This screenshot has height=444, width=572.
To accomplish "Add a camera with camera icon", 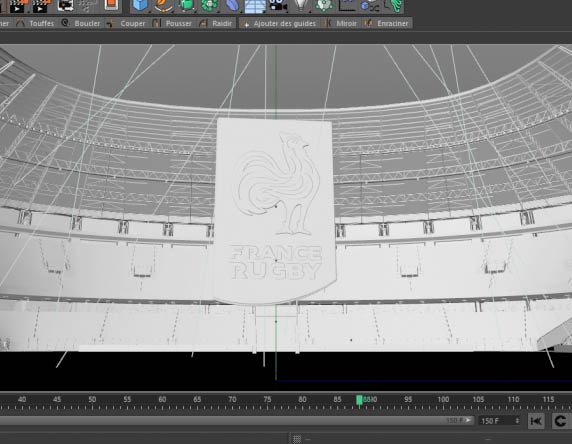I will [x=278, y=5].
